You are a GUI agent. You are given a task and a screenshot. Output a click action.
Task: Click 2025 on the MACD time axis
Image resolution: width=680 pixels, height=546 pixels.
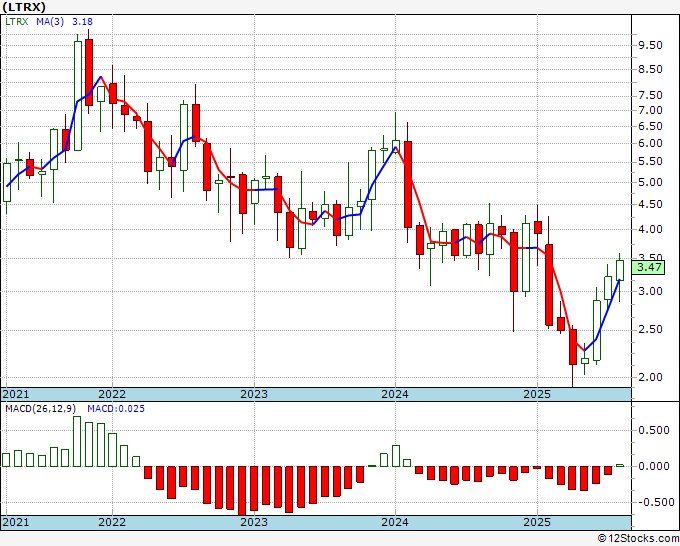pos(537,522)
